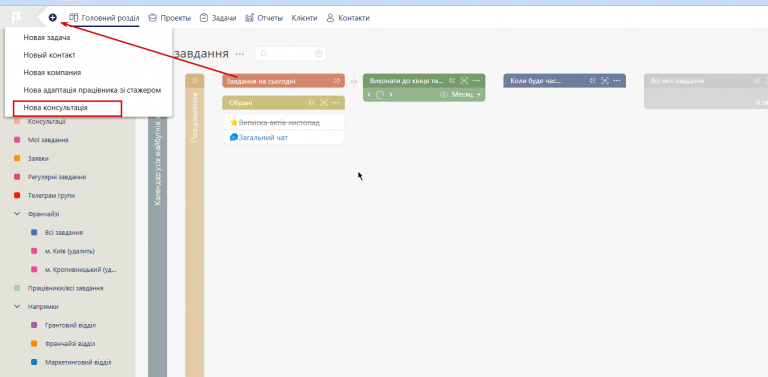This screenshot has height=377, width=768.
Task: Collapse the Напрямки sidebar group
Action: tap(17, 306)
